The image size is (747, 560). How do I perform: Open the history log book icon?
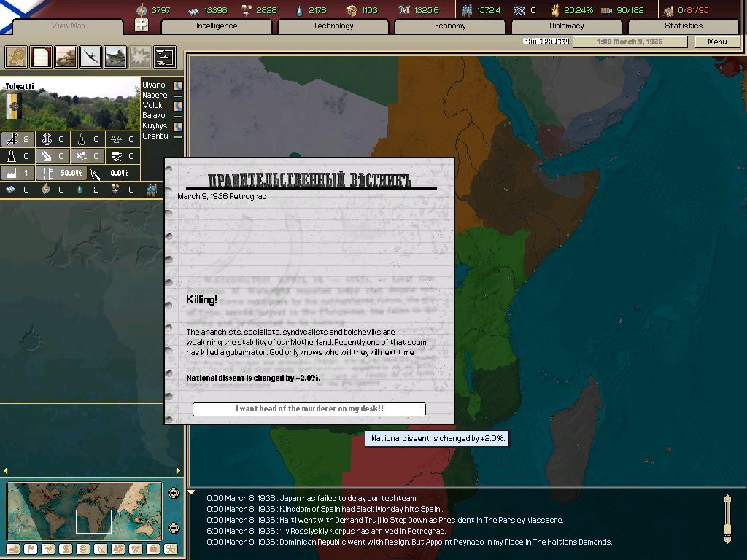[41, 57]
